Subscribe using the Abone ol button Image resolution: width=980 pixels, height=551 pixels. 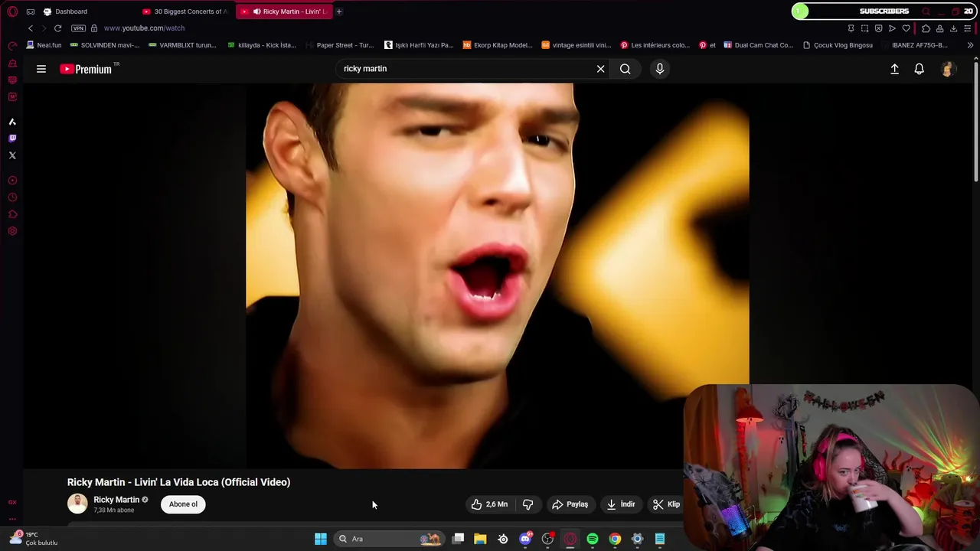point(183,504)
